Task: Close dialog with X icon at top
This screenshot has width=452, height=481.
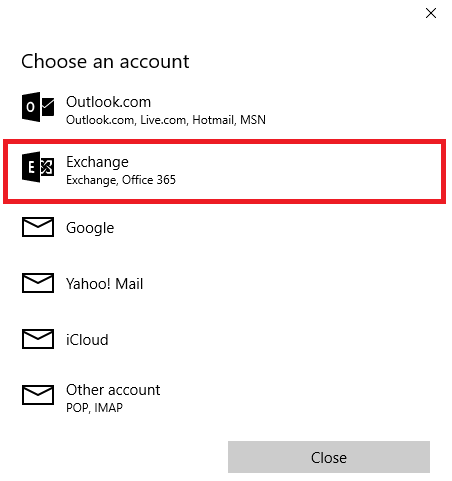Action: 431,13
